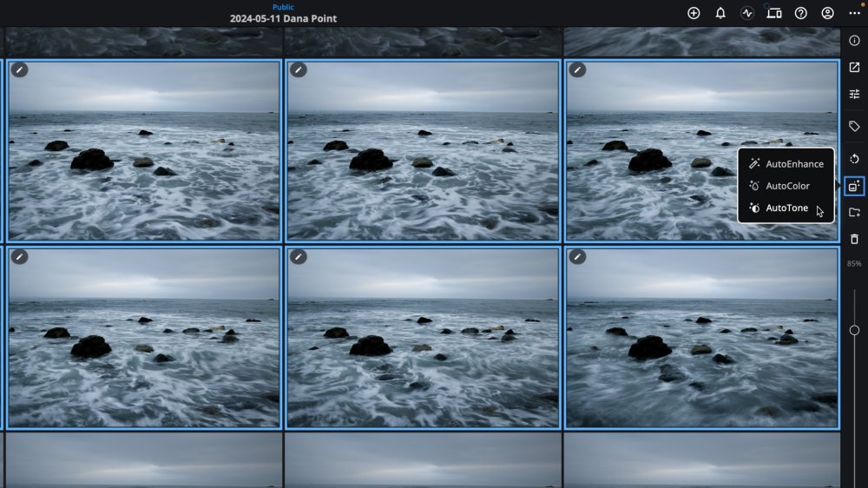Click edit pencil badge on first middle-row photo

tap(19, 69)
